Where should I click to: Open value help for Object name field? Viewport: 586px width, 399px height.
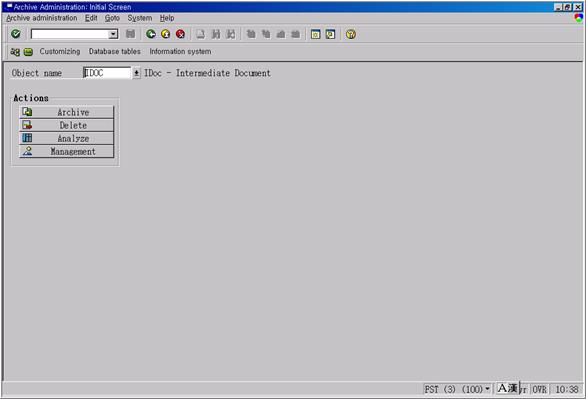(x=136, y=73)
